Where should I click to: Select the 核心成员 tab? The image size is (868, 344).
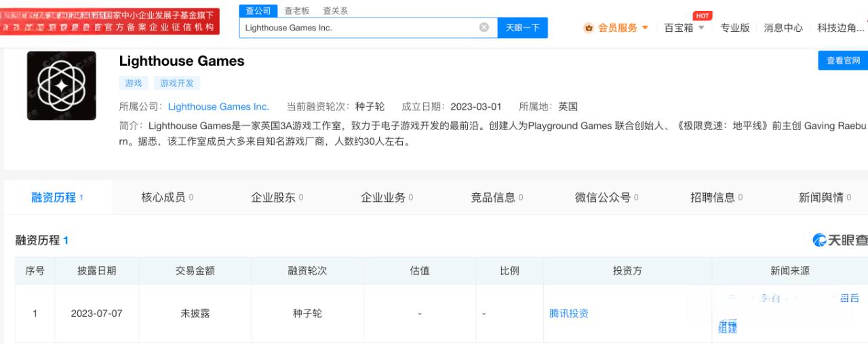pyautogui.click(x=167, y=197)
